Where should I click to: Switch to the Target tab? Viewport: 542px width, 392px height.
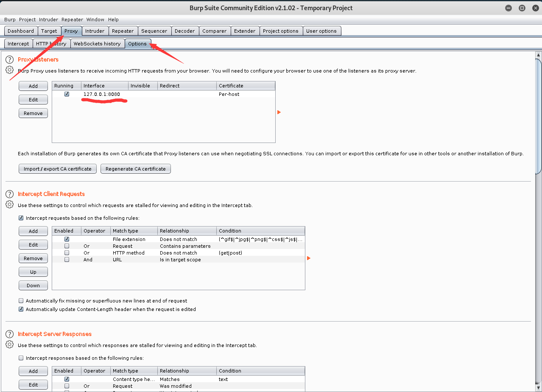point(49,31)
